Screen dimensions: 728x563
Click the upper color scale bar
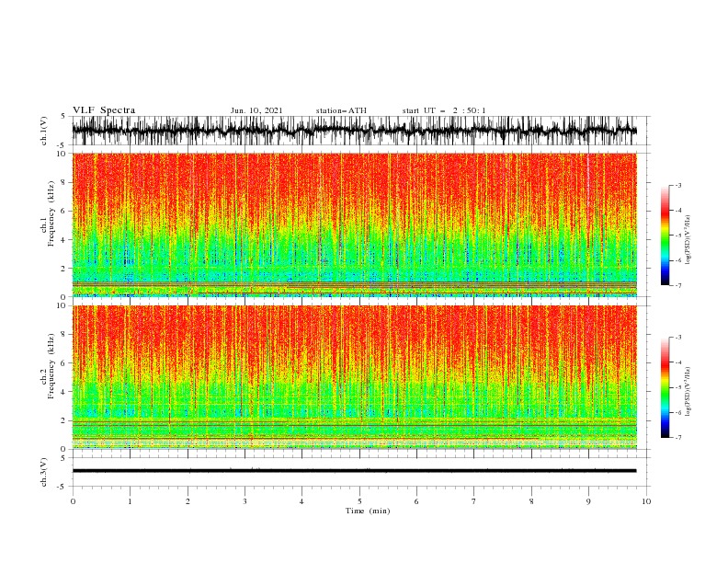coord(665,236)
